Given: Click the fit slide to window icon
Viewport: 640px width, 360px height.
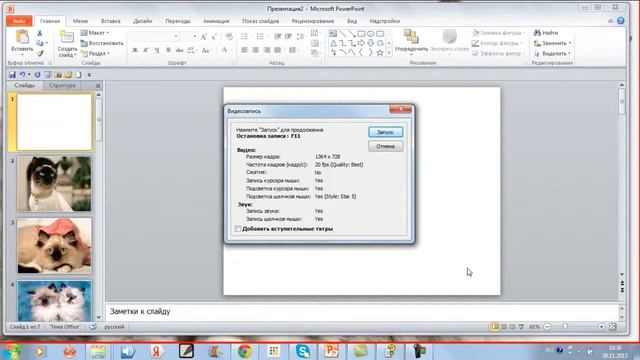Looking at the screenshot, I should pos(612,327).
